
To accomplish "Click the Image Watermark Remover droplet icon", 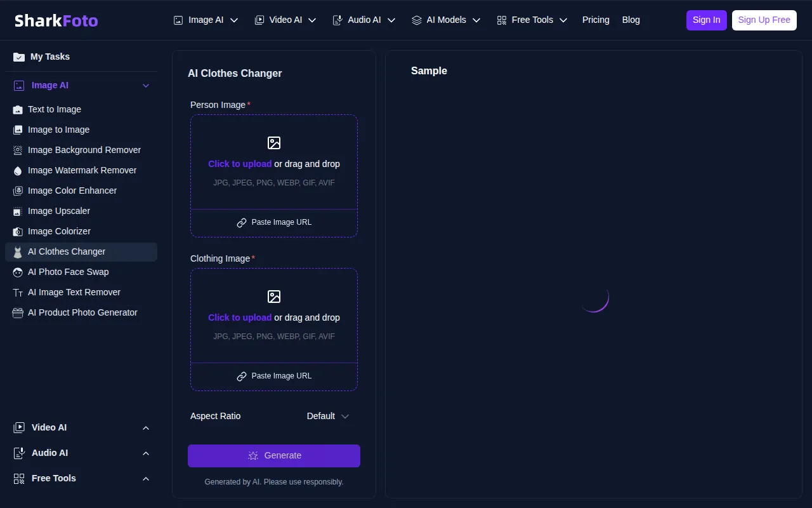I will [x=18, y=171].
